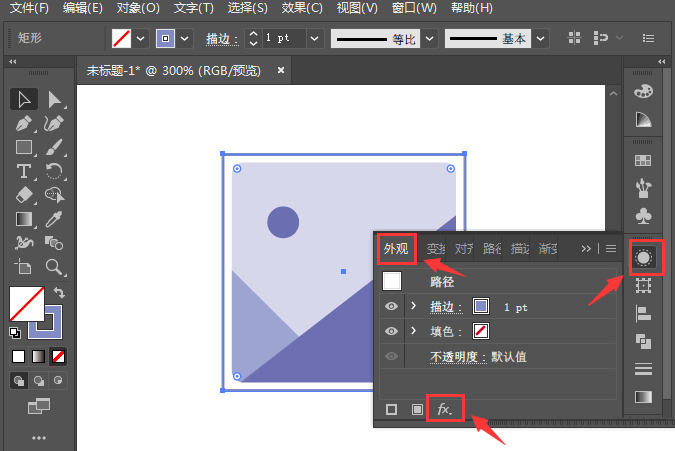The width and height of the screenshot is (675, 451).
Task: Open the Gradient panel dock icon
Action: pyautogui.click(x=643, y=397)
